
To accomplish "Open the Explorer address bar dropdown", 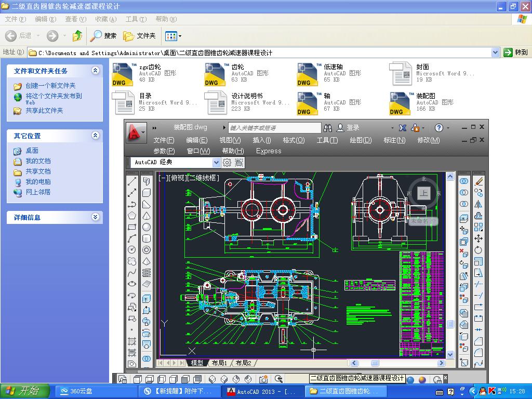I will coord(495,52).
